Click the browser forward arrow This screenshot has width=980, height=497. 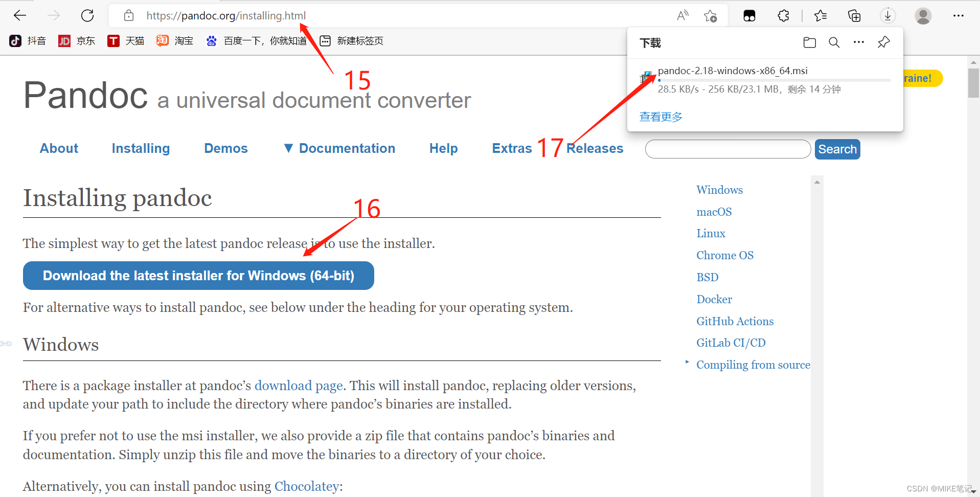pyautogui.click(x=54, y=15)
